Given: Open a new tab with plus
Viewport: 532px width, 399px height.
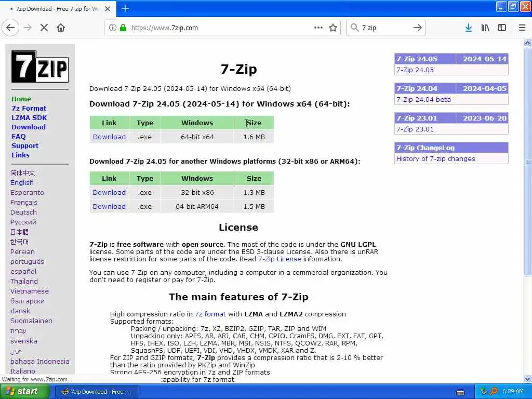Looking at the screenshot, I should [125, 8].
